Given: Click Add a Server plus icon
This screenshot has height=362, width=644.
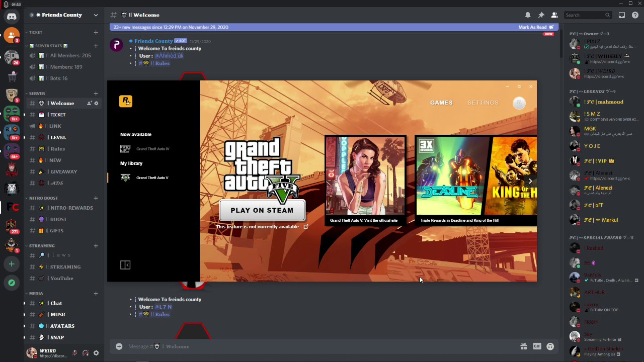Looking at the screenshot, I should (x=12, y=264).
